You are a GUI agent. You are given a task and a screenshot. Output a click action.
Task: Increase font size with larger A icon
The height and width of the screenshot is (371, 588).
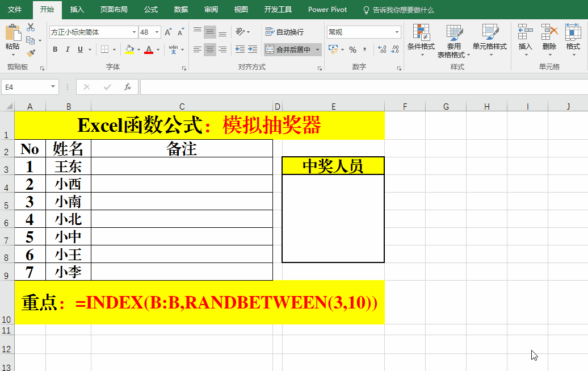click(x=169, y=32)
